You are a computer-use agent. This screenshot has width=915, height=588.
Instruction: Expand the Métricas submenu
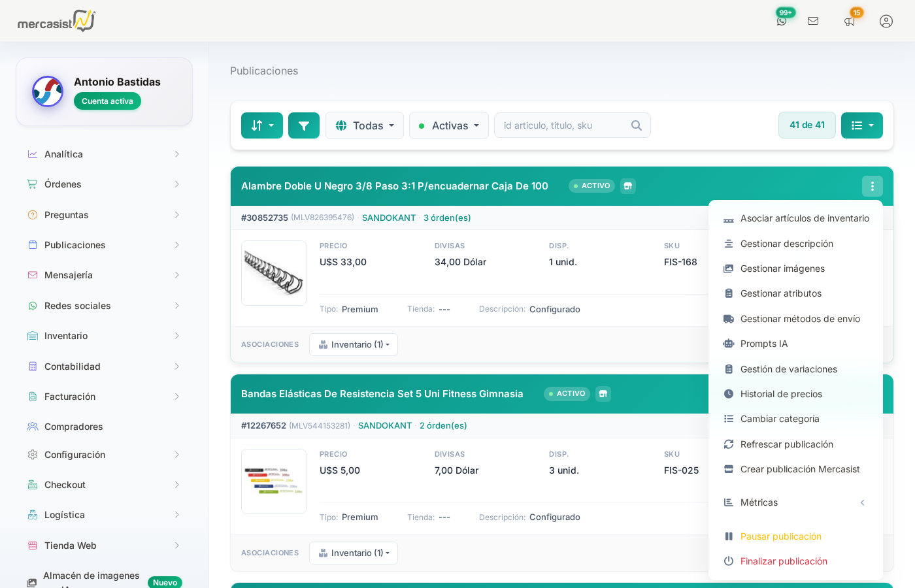click(795, 502)
